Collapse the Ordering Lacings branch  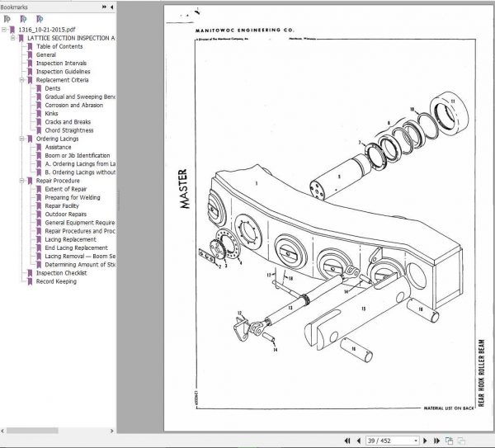point(21,139)
